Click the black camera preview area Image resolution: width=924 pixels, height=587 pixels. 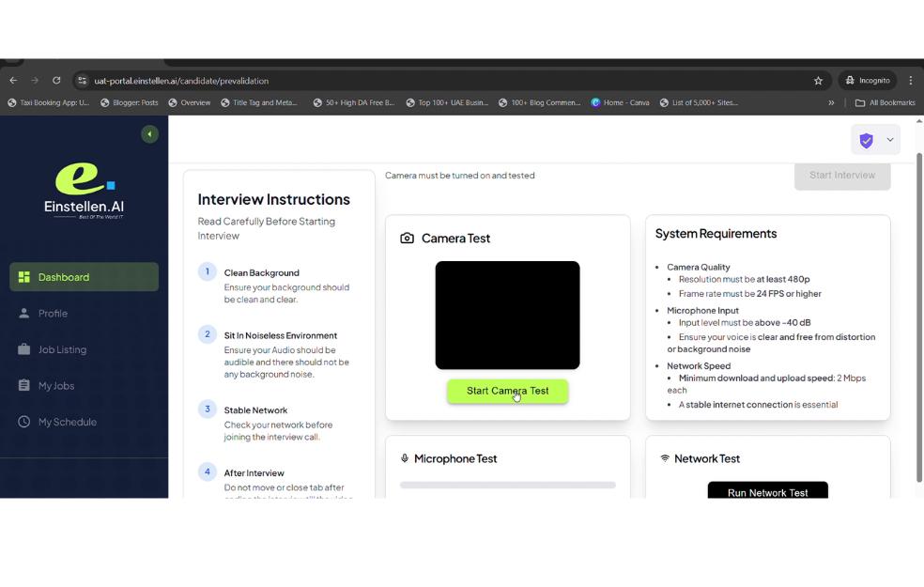507,315
